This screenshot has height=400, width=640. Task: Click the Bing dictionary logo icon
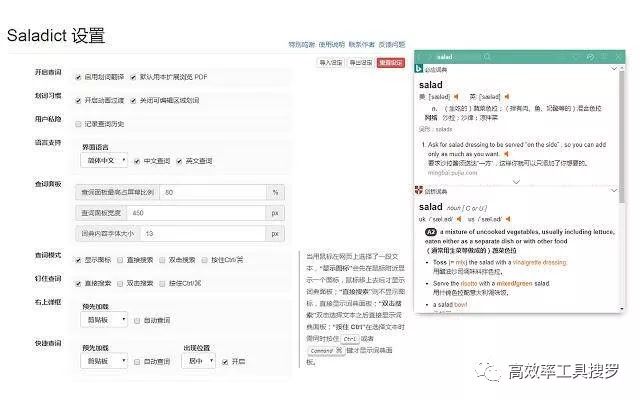click(x=418, y=69)
